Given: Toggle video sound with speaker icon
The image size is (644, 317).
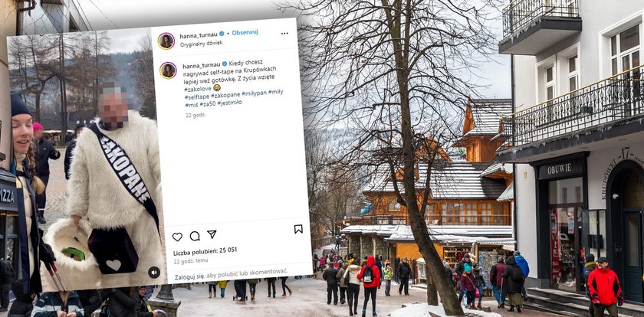Looking at the screenshot, I should [x=154, y=273].
